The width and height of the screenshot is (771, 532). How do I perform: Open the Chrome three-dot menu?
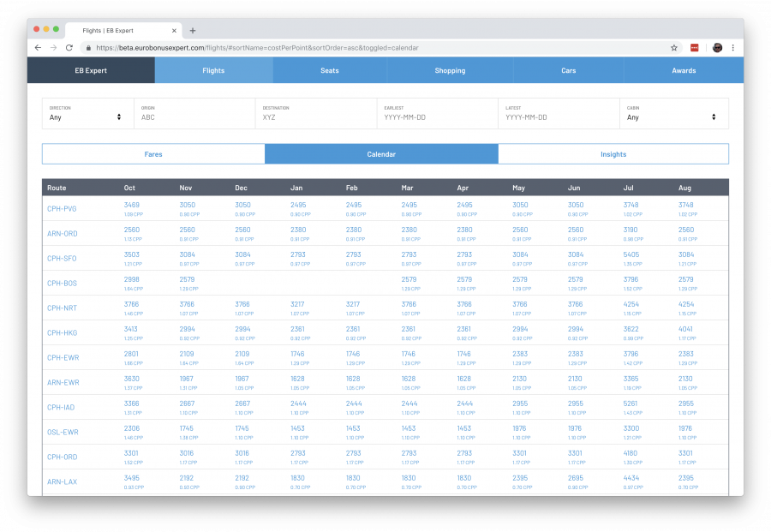[x=733, y=48]
